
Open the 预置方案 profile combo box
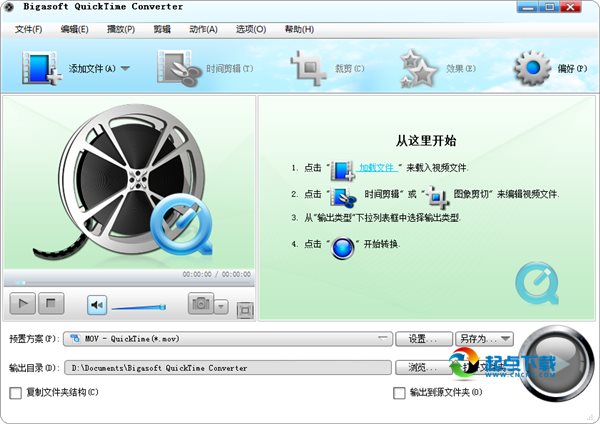tap(228, 339)
